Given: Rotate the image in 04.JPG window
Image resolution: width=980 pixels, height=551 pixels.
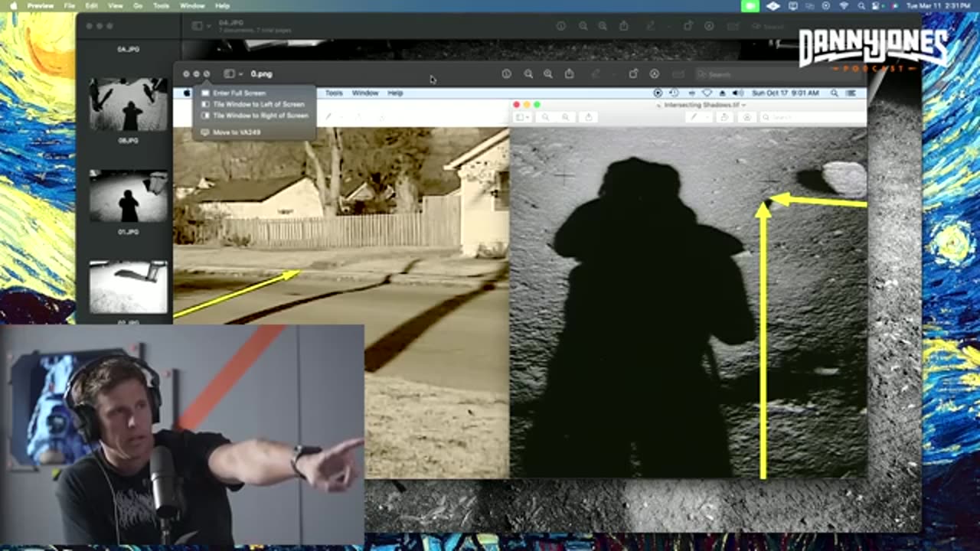Looking at the screenshot, I should [688, 26].
